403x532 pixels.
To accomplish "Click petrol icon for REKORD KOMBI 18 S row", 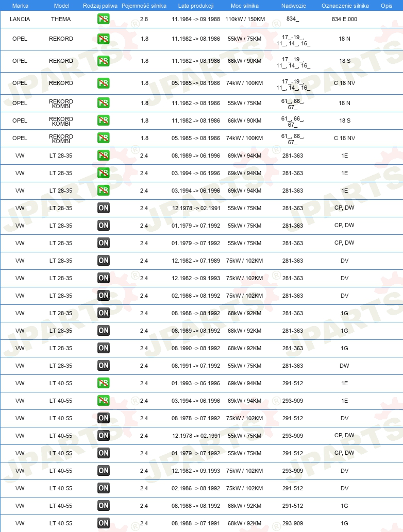I will 104,121.
